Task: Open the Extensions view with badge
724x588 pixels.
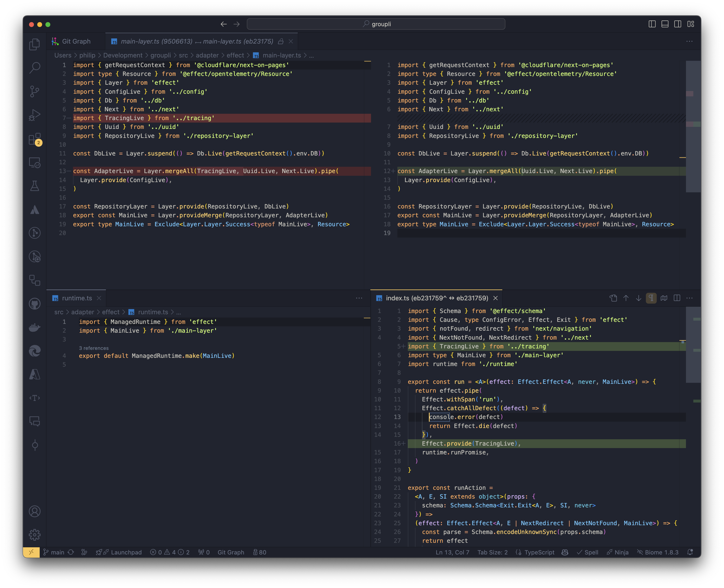Action: point(35,139)
